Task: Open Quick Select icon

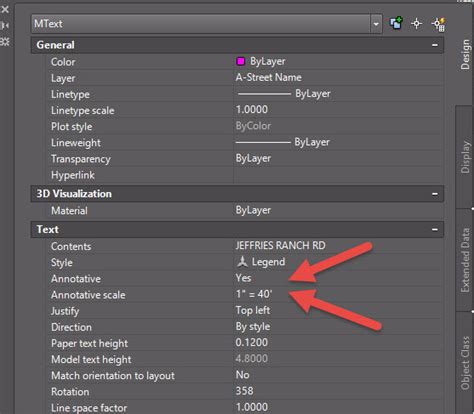Action: pos(438,24)
